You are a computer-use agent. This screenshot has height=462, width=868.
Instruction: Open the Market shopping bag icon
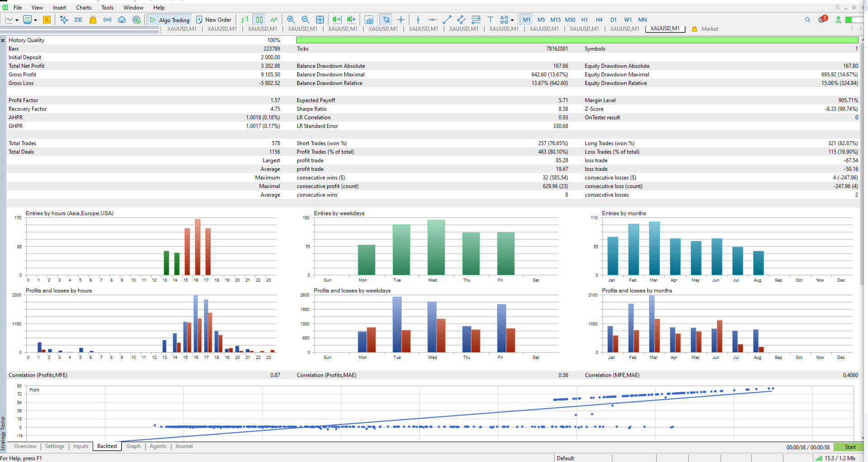tap(93, 19)
